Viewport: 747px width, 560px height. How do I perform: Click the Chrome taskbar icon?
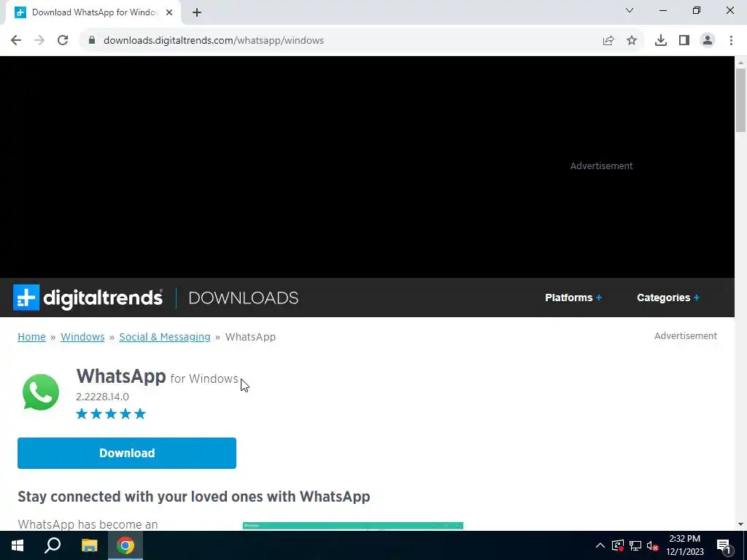[125, 545]
